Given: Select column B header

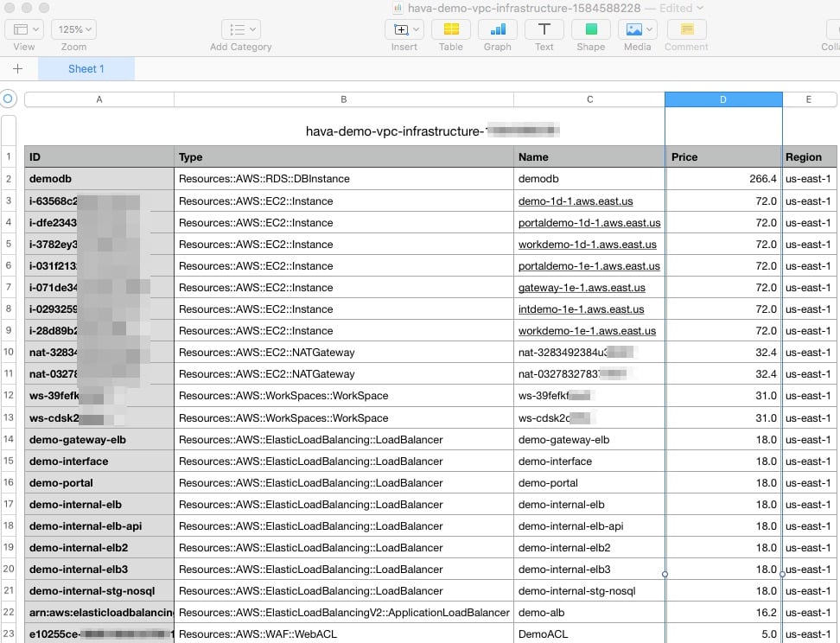Looking at the screenshot, I should click(343, 99).
